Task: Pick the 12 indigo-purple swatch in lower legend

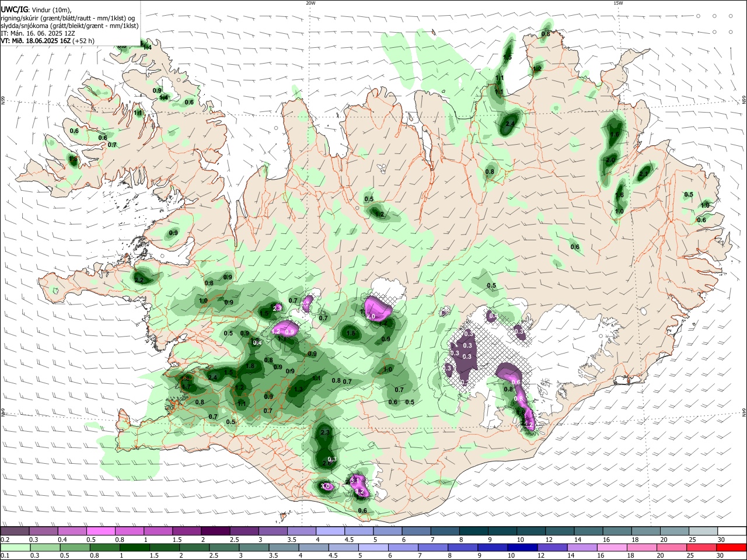Action: (x=553, y=547)
